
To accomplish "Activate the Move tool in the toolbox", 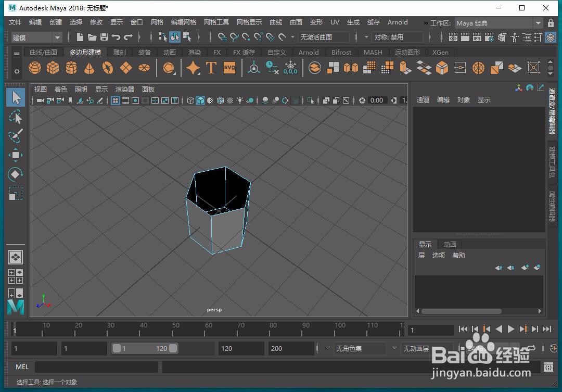I will [x=16, y=155].
